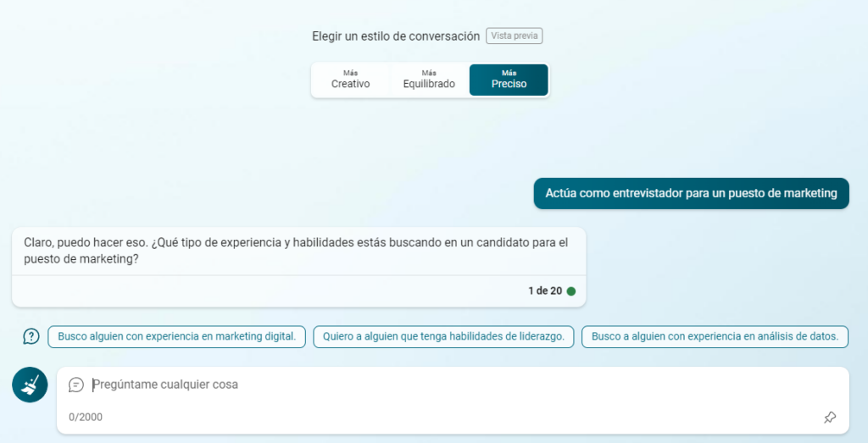Focus the Pregúntame cualquier cosa text field
The image size is (868, 443).
424,385
